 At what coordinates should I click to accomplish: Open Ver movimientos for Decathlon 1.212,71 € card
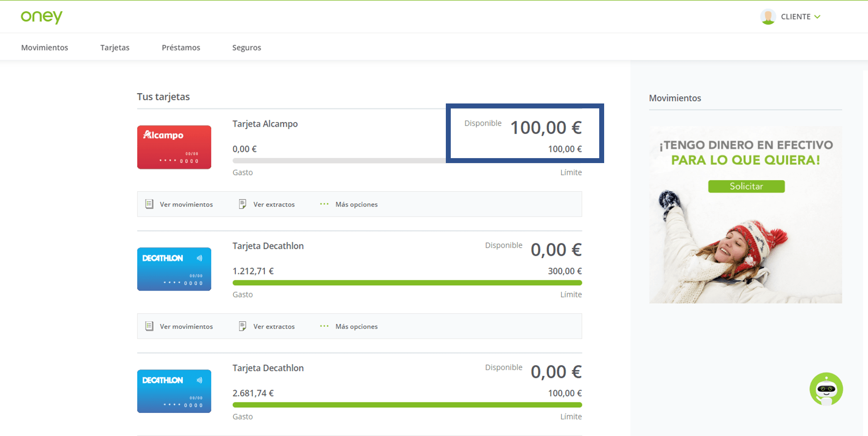pyautogui.click(x=186, y=327)
